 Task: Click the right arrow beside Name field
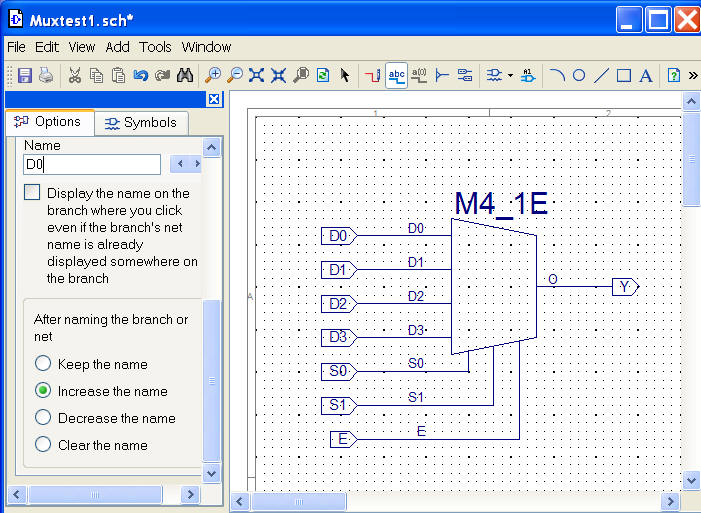[x=197, y=164]
